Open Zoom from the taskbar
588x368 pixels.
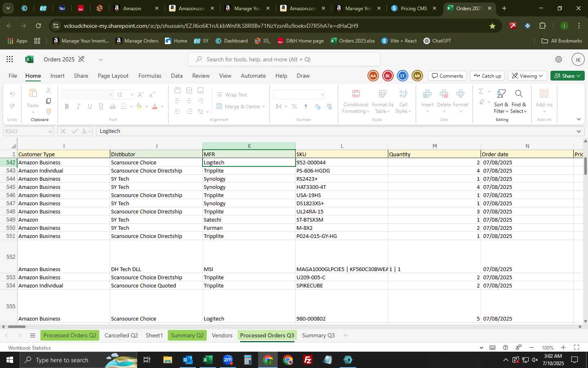point(228,360)
